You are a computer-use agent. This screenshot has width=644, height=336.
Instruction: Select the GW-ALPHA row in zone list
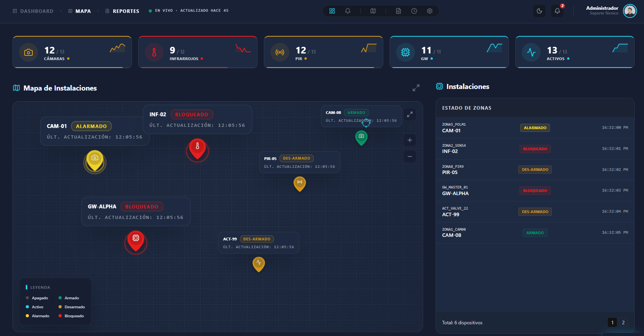point(535,191)
